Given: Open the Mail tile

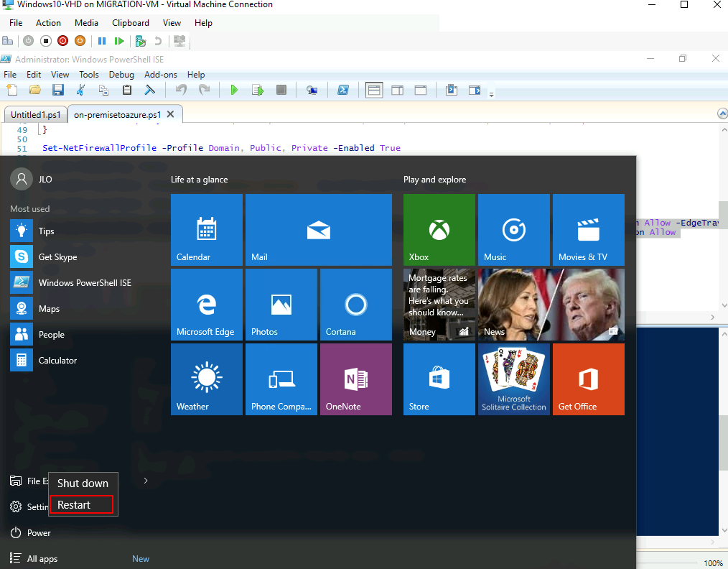Looking at the screenshot, I should tap(319, 230).
